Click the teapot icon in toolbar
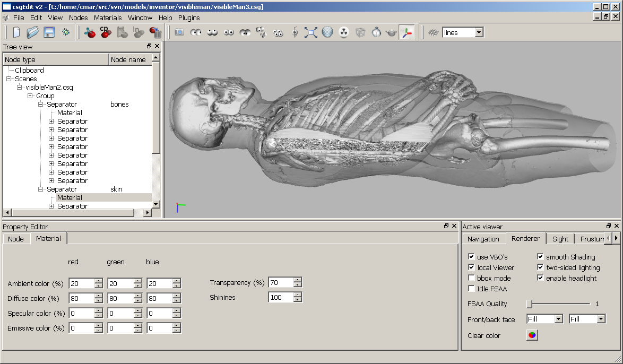Viewport: 623px width, 364px height. tap(392, 32)
